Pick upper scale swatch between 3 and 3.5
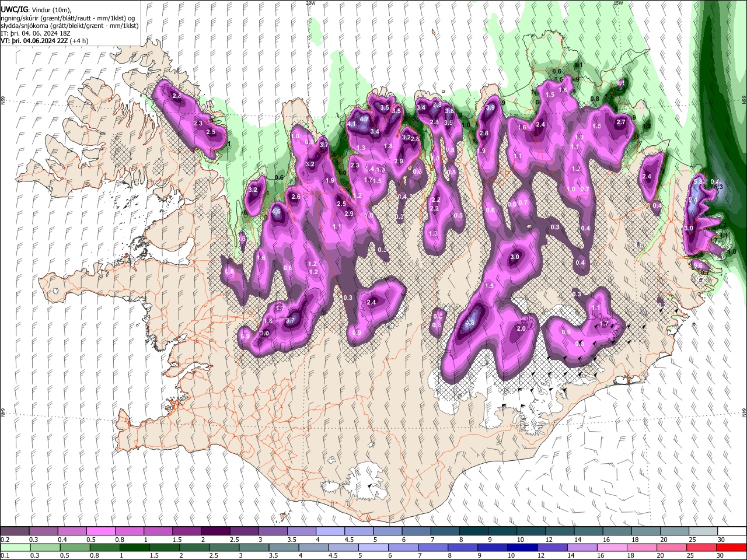The height and width of the screenshot is (560, 747). [273, 531]
